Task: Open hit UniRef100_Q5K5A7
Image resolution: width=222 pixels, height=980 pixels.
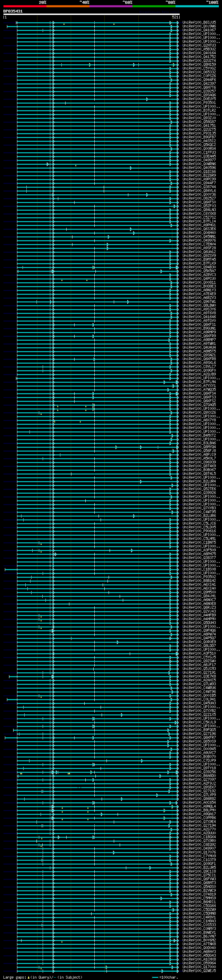Action: point(199,271)
